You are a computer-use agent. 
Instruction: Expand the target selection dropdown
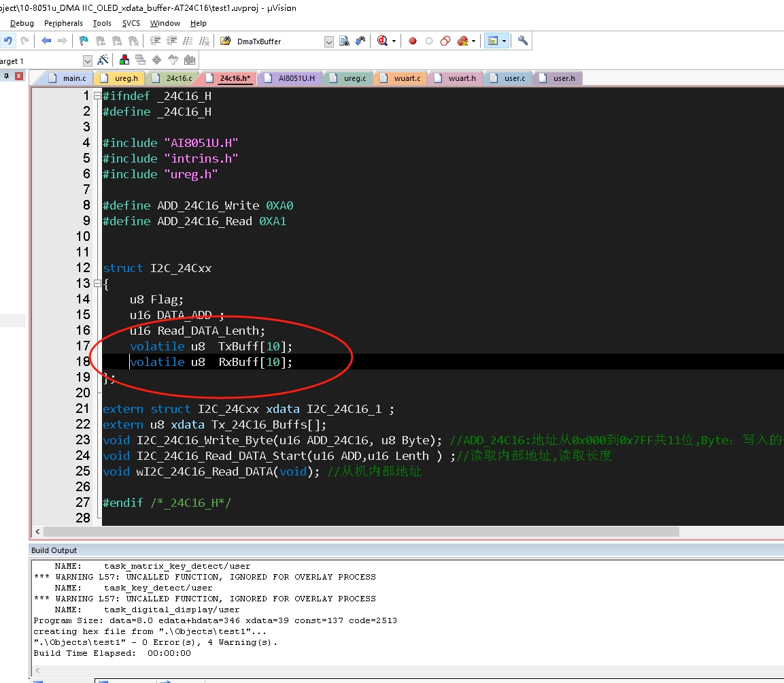point(87,61)
